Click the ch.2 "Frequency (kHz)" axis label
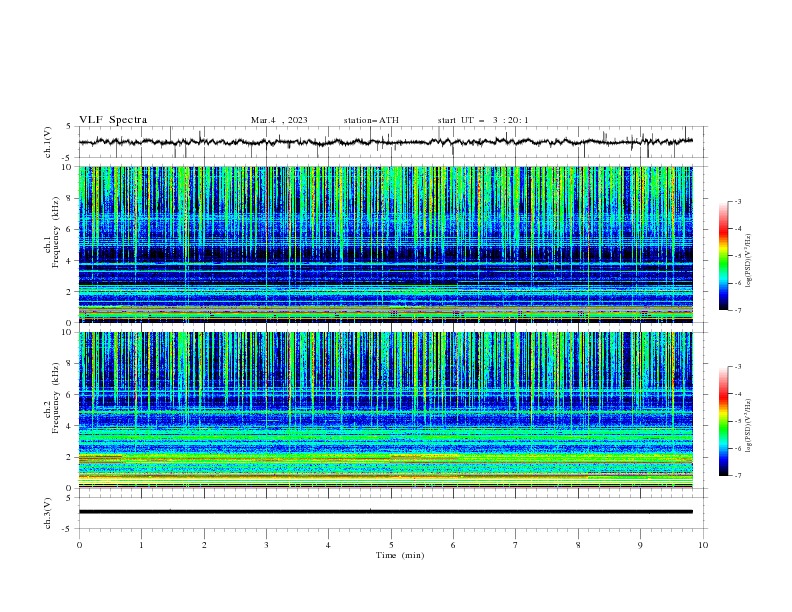The width and height of the screenshot is (792, 612). [x=56, y=397]
